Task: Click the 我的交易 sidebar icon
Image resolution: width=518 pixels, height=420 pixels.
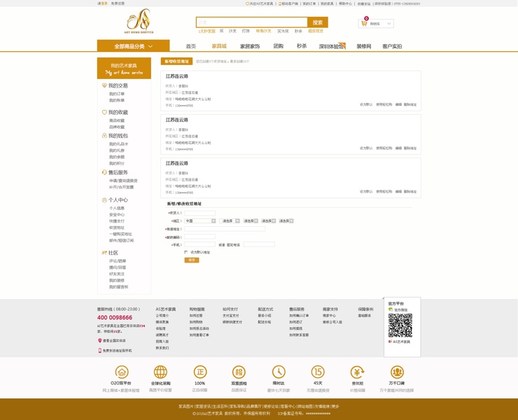Action: [104, 85]
